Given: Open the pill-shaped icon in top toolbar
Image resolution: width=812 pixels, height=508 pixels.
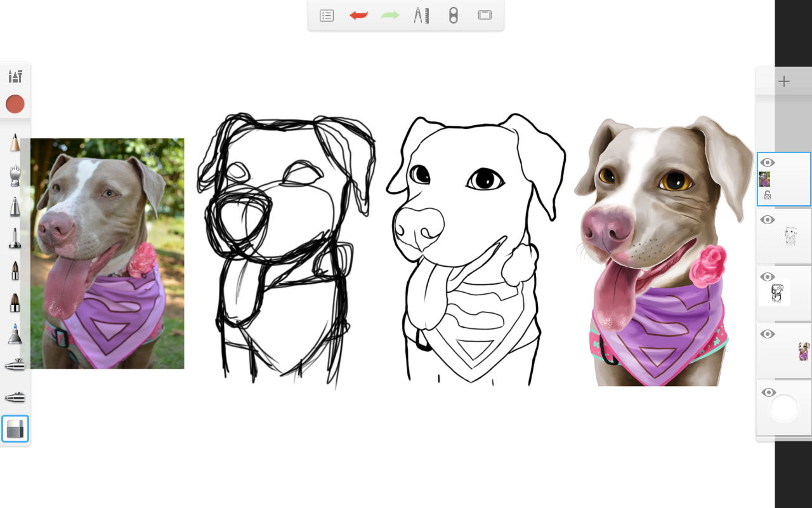Looking at the screenshot, I should pyautogui.click(x=453, y=15).
